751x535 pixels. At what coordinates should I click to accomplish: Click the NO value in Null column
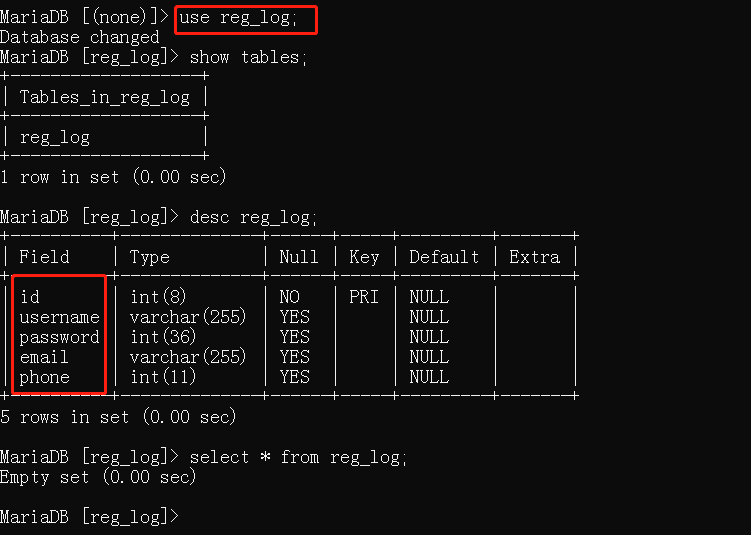289,297
